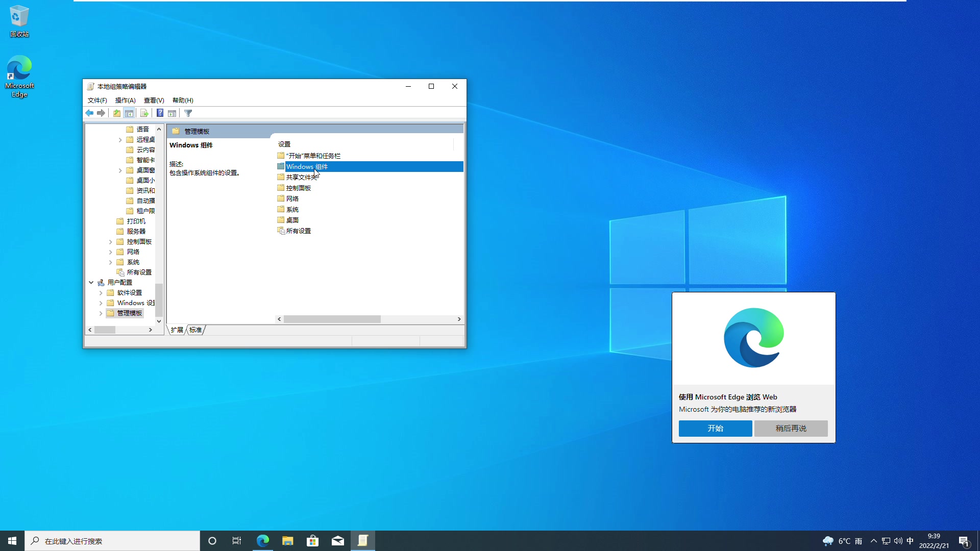Click the Forward arrow in toolbar
This screenshot has width=980, height=551.
(101, 113)
